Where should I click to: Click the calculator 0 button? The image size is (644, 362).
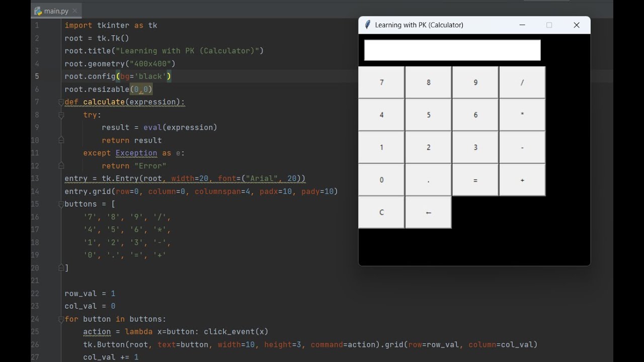click(381, 180)
